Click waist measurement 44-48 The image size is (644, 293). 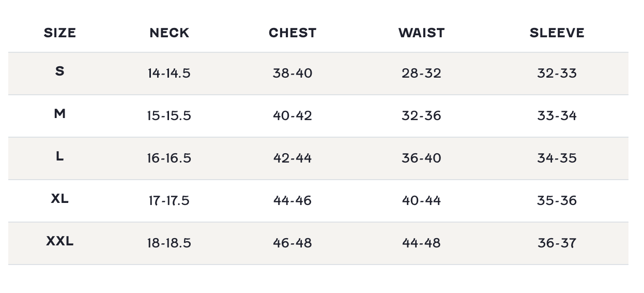[x=421, y=243]
